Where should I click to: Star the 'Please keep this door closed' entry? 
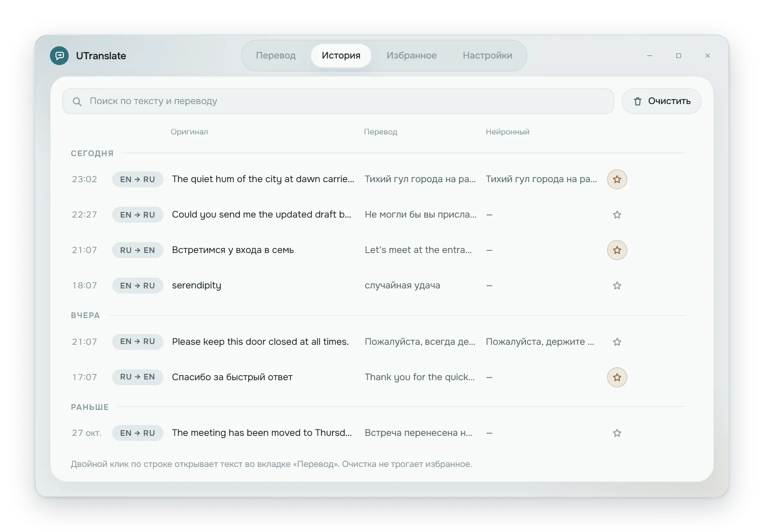tap(617, 342)
